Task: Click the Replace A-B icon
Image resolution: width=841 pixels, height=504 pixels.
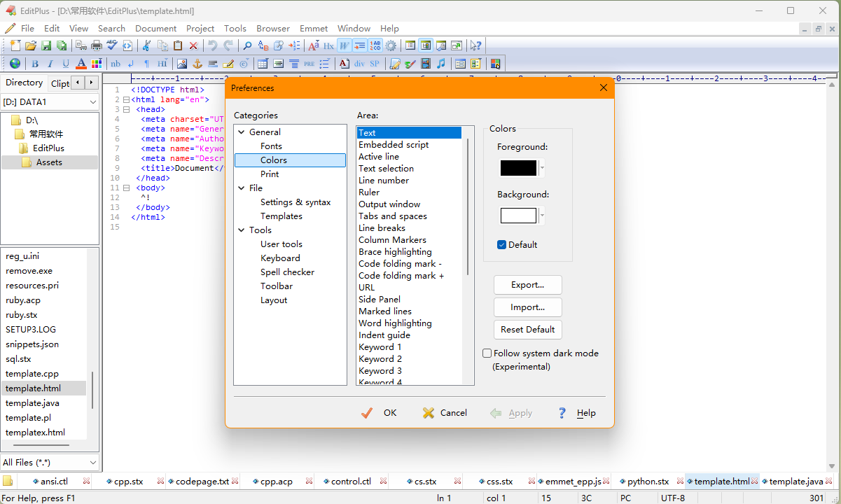Action: point(263,45)
